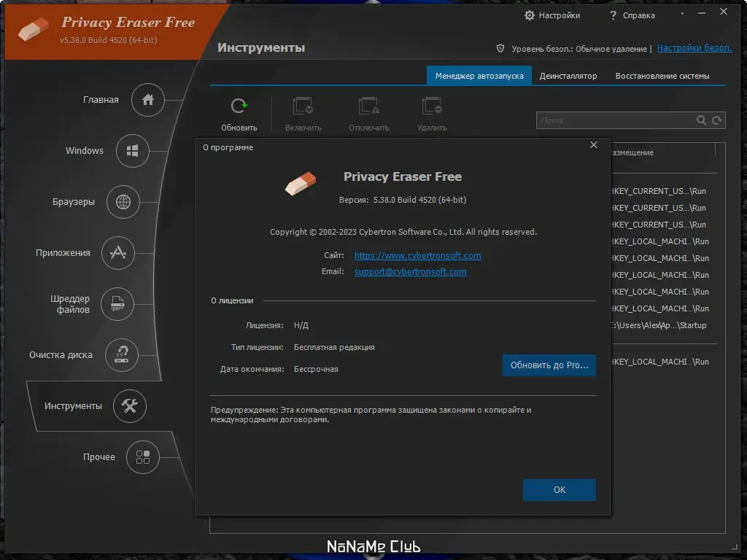Open Настройки gear in title bar

point(530,15)
